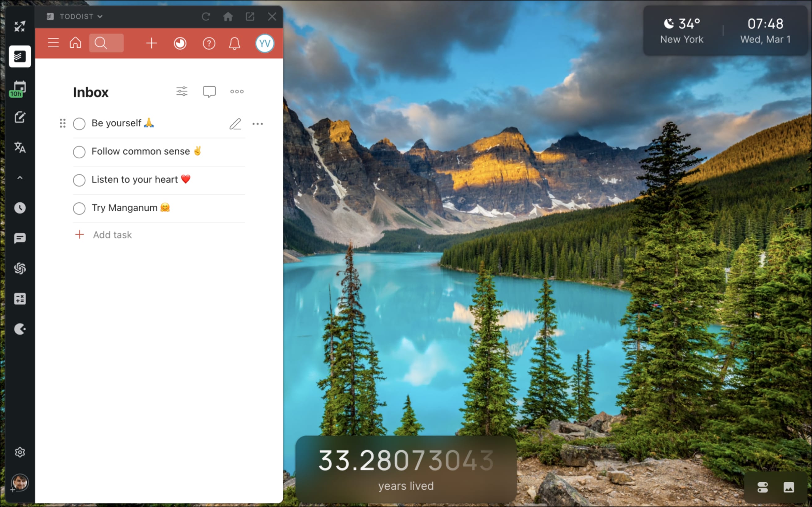Click the overflow three-dots menu in Inbox header

coord(237,91)
